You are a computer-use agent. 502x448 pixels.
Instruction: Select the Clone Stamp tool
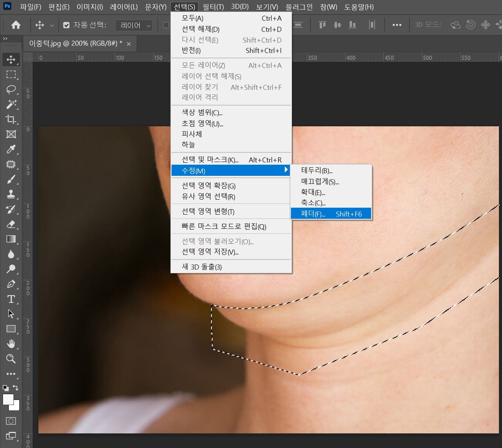[x=11, y=194]
